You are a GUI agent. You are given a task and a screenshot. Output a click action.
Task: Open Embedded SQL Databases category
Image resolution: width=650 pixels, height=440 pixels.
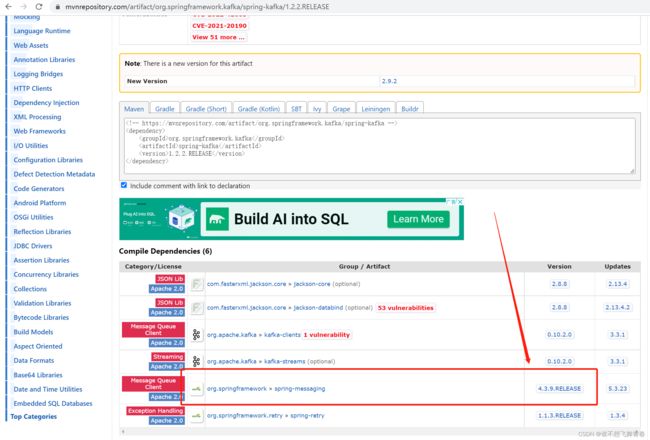pyautogui.click(x=53, y=404)
